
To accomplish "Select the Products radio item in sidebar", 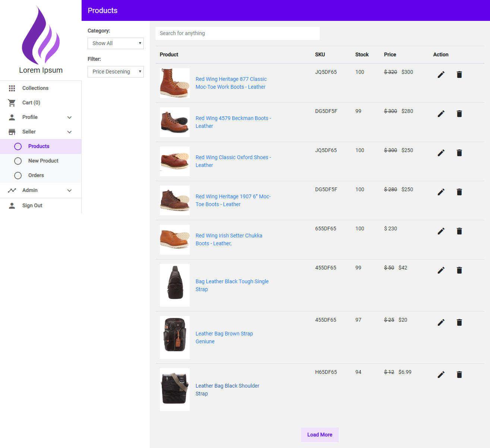I will click(18, 146).
